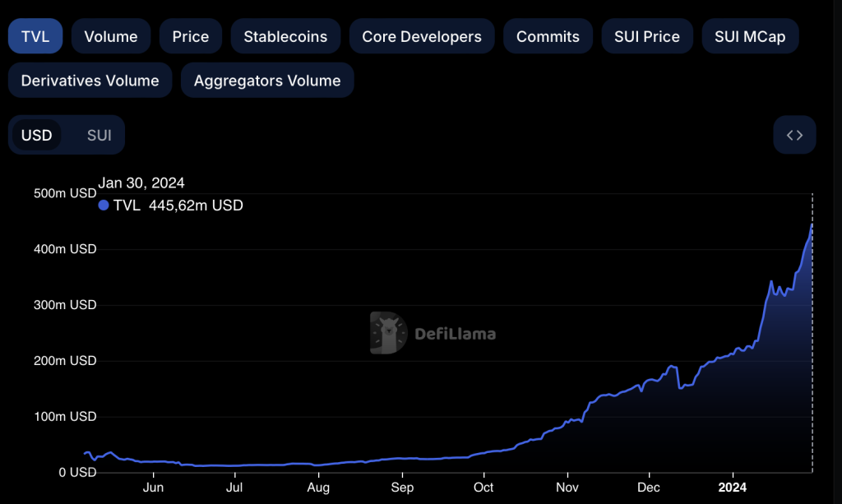This screenshot has width=842, height=504.
Task: Click the 100m USD axis label
Action: (65, 417)
